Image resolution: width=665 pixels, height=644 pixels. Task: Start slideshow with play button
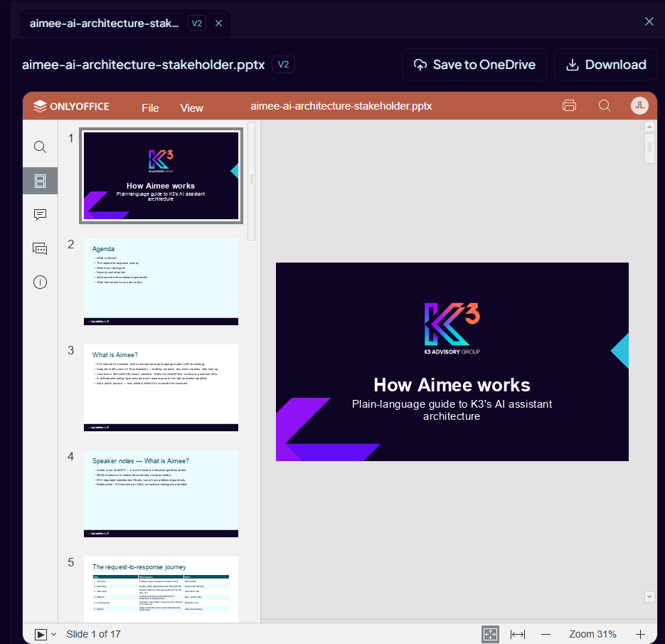point(41,634)
